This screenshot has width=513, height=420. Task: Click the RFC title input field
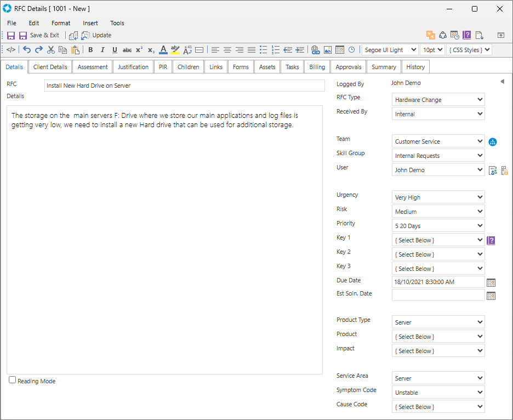184,86
